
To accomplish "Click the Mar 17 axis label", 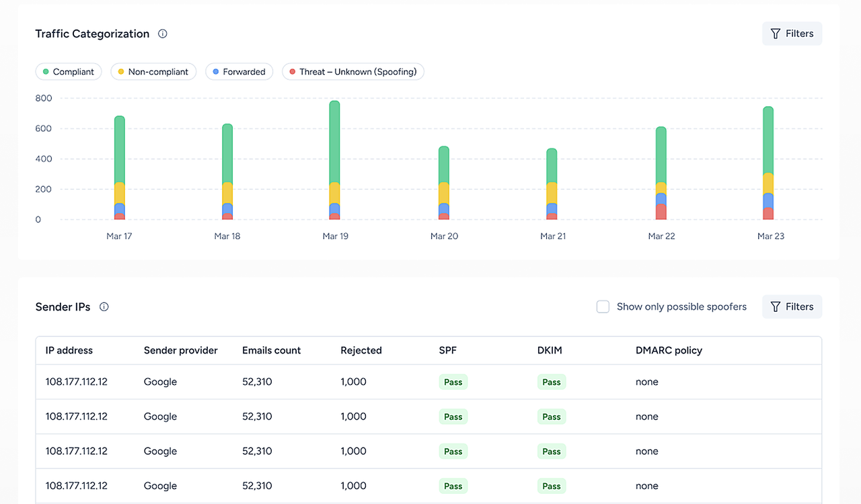I will coord(119,236).
